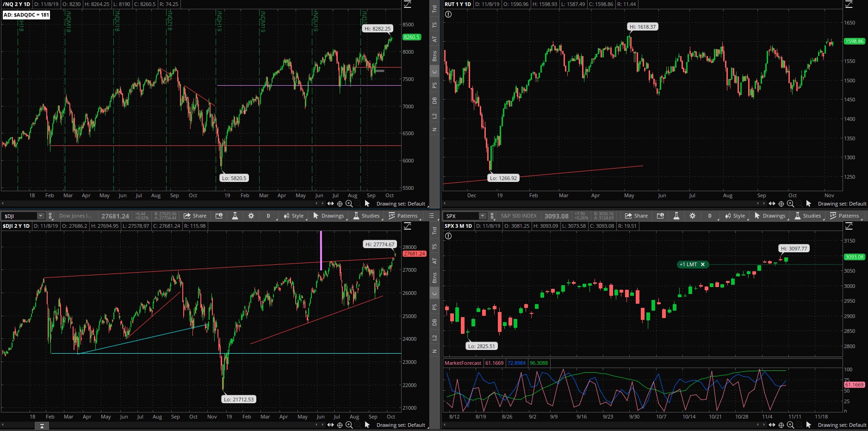Open chart settings gear in SPX toolbar
Viewport: 868px width, 431px height.
coord(693,216)
